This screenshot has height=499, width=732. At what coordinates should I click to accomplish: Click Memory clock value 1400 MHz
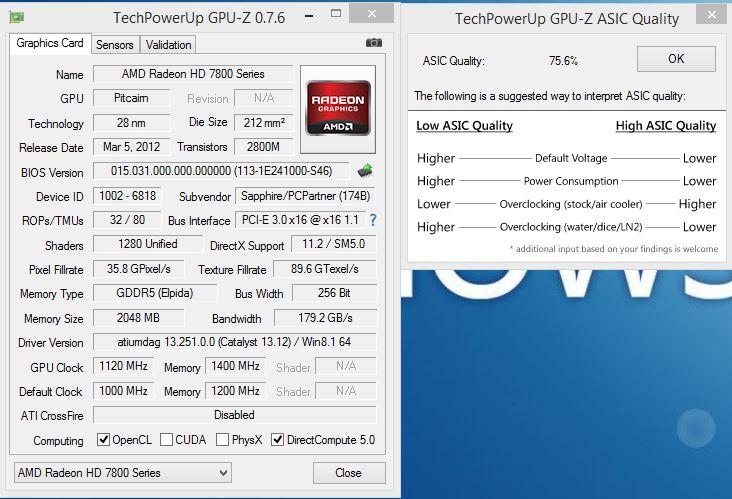pos(236,366)
